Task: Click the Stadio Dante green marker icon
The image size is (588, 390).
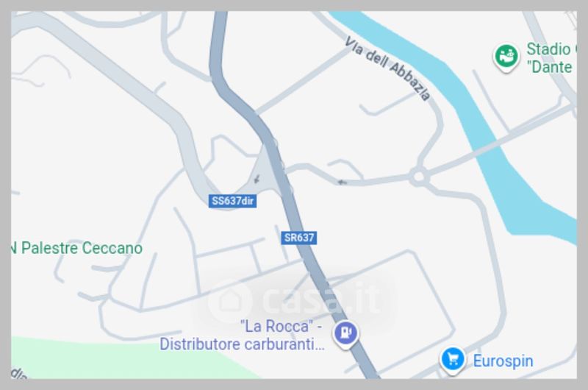Action: pyautogui.click(x=506, y=57)
